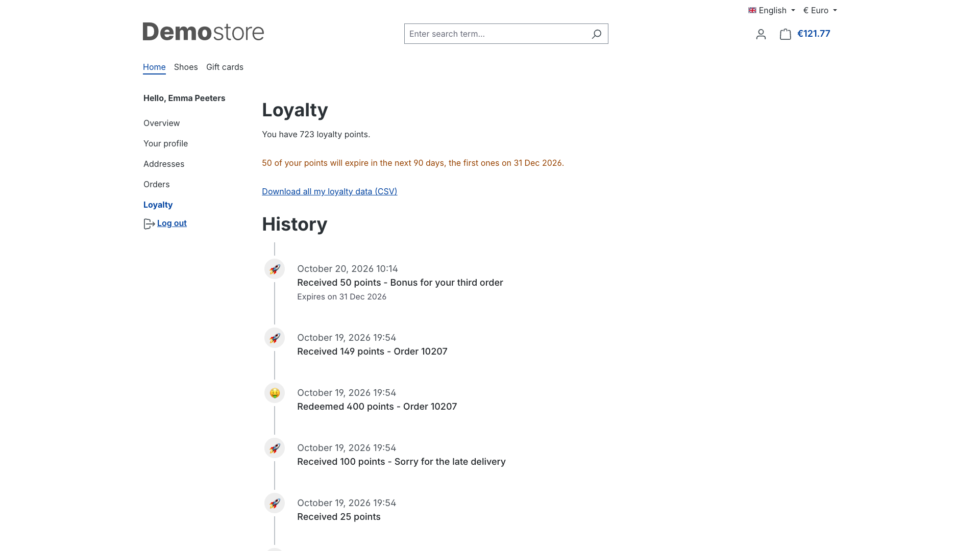Click the History heading
The image size is (980, 551).
click(295, 224)
